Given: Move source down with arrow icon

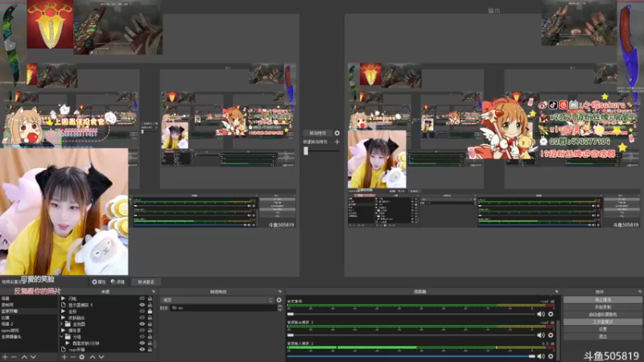Looking at the screenshot, I should click(x=101, y=357).
